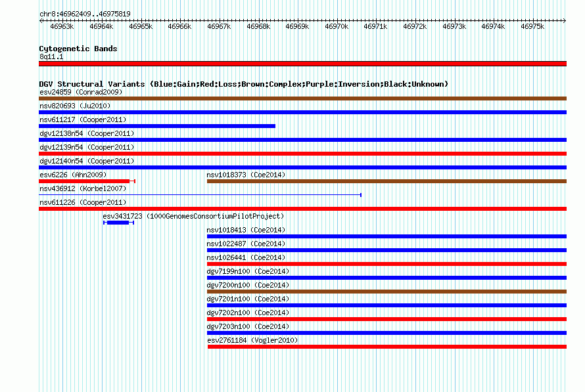Select the red 8q11.1 cytogenetic band bar
The height and width of the screenshot is (392, 585).
pos(302,64)
